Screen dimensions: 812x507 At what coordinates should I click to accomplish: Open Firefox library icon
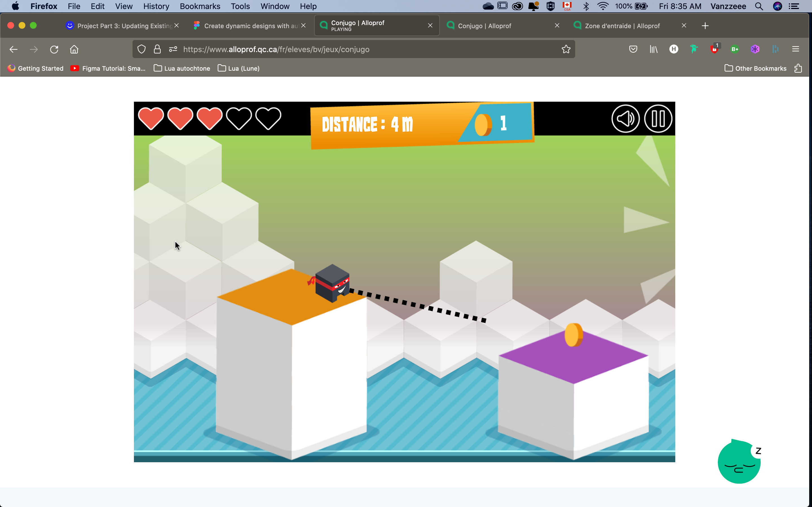click(653, 49)
